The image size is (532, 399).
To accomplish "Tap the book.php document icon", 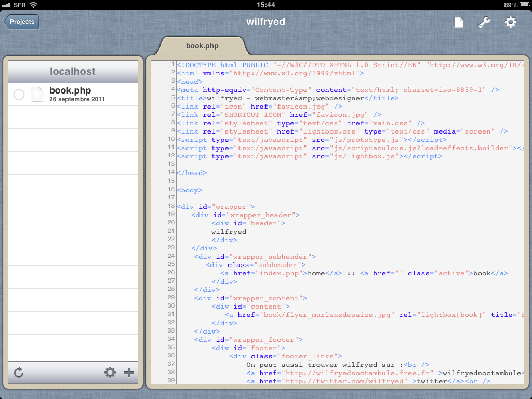I will coord(37,94).
